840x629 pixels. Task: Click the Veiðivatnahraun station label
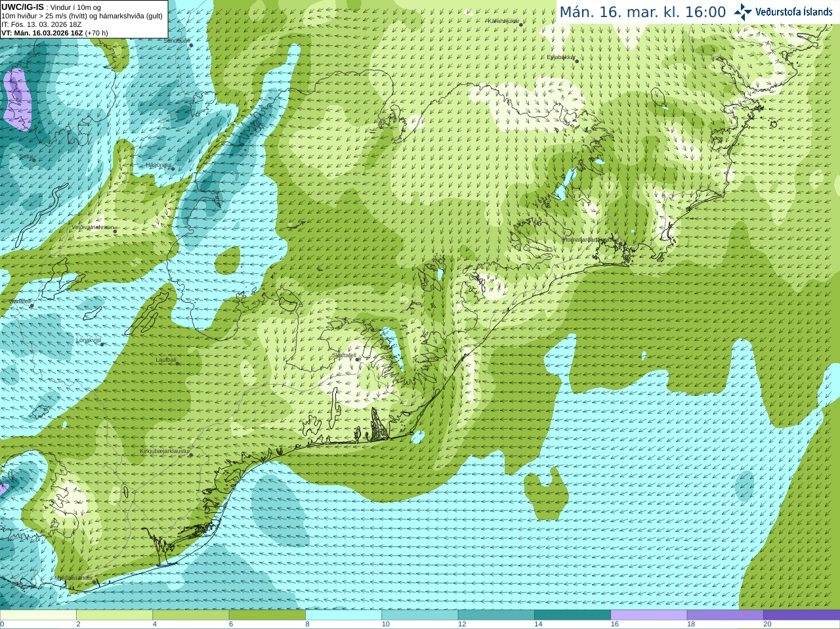click(x=93, y=227)
